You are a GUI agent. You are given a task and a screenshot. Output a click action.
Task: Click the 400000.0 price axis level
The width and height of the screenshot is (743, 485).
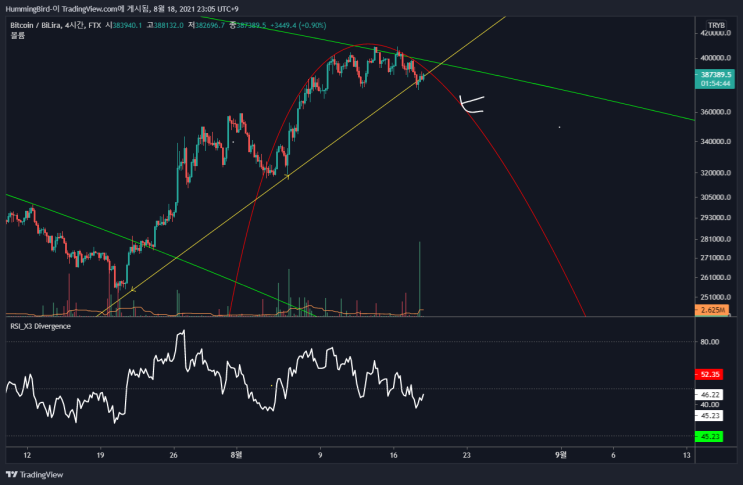tap(716, 58)
